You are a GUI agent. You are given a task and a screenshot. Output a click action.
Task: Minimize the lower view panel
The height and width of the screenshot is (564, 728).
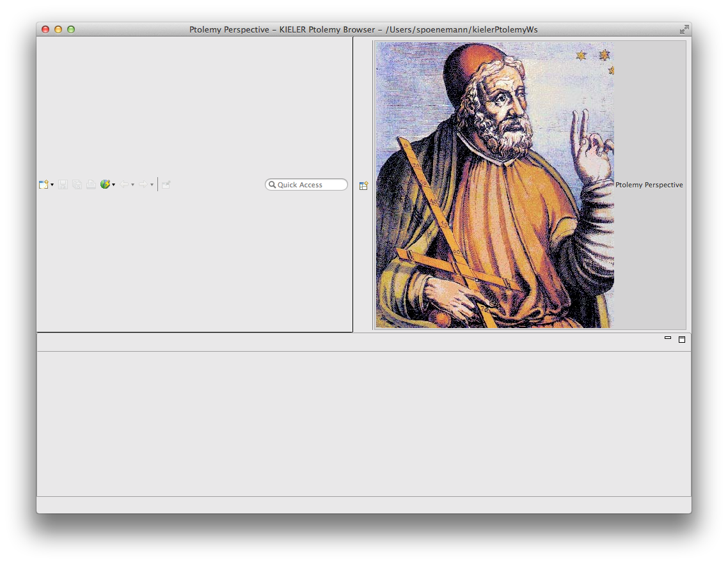coord(667,338)
